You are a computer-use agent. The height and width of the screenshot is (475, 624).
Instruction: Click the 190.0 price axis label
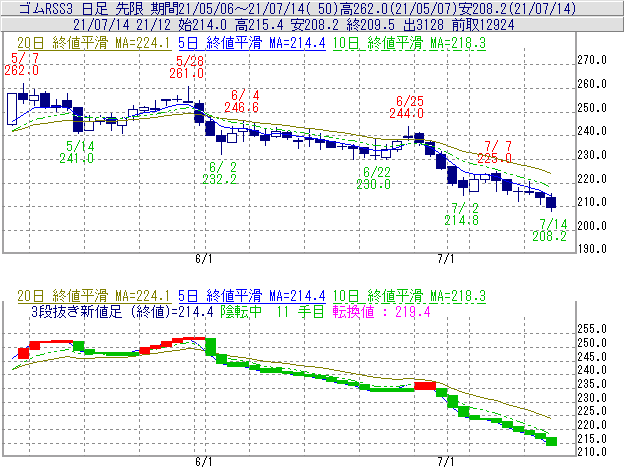pos(592,249)
